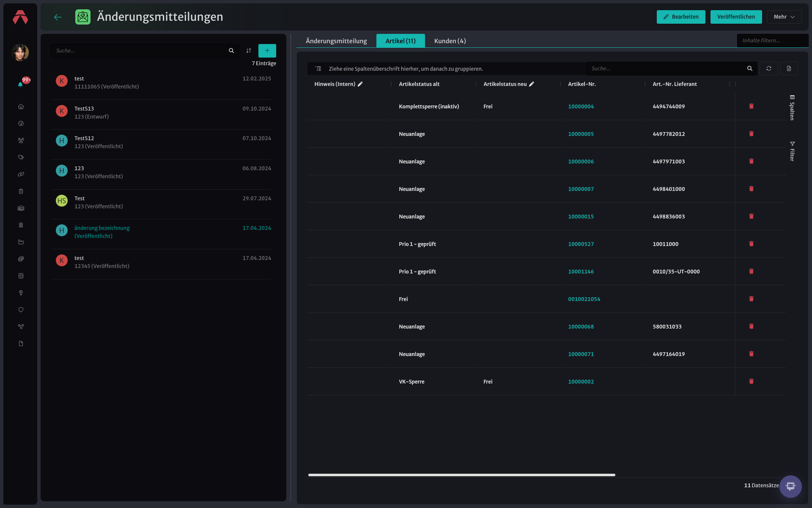Screen dimensions: 812x508
Task: Open the location pin sidebar icon
Action: (21, 293)
